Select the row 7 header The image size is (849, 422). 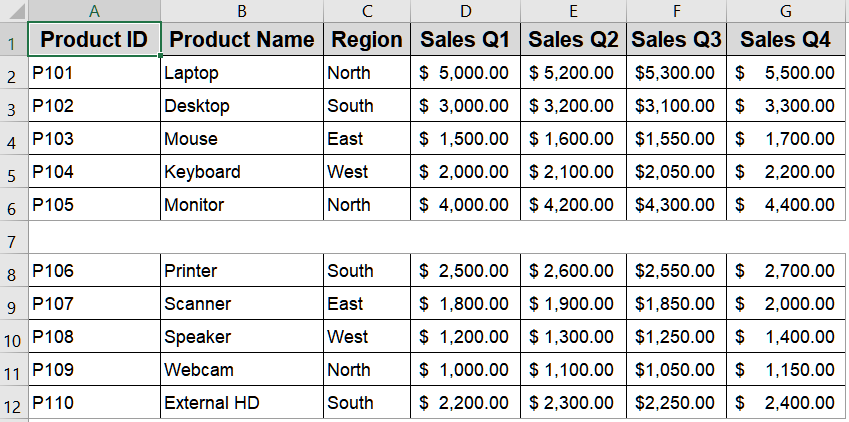14,238
